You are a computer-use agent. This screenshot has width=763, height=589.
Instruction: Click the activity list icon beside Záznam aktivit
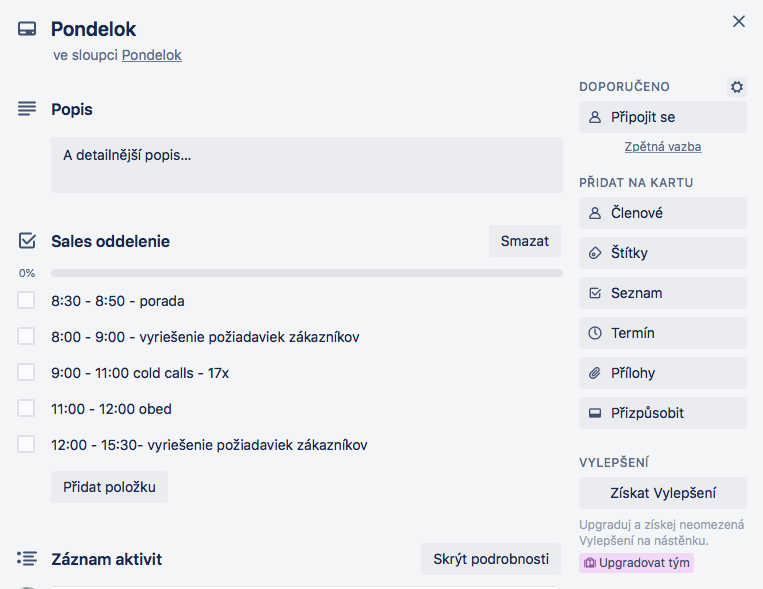[x=27, y=558]
